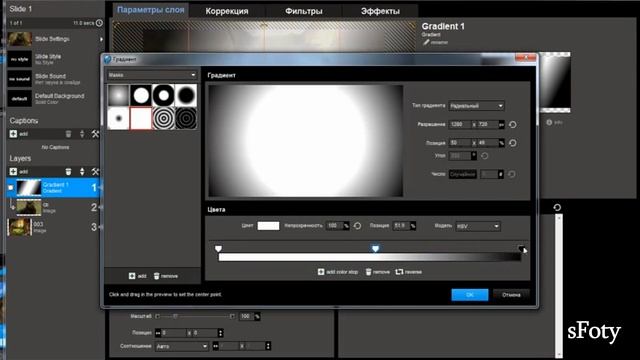Switch to the Коррекция tab

pyautogui.click(x=227, y=11)
